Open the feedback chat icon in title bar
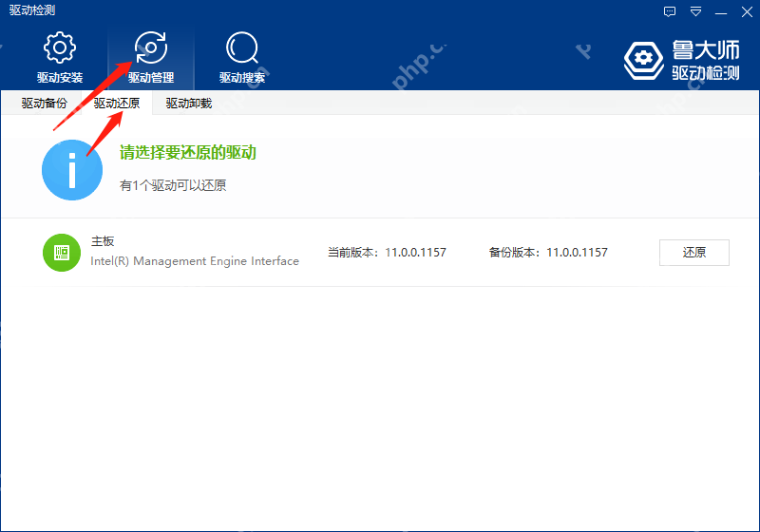This screenshot has width=760, height=532. pos(670,11)
